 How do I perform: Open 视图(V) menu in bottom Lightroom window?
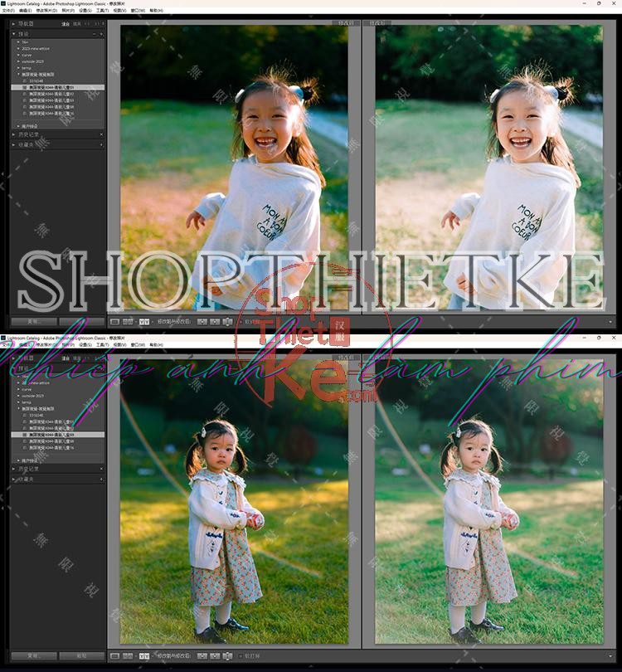coord(119,344)
